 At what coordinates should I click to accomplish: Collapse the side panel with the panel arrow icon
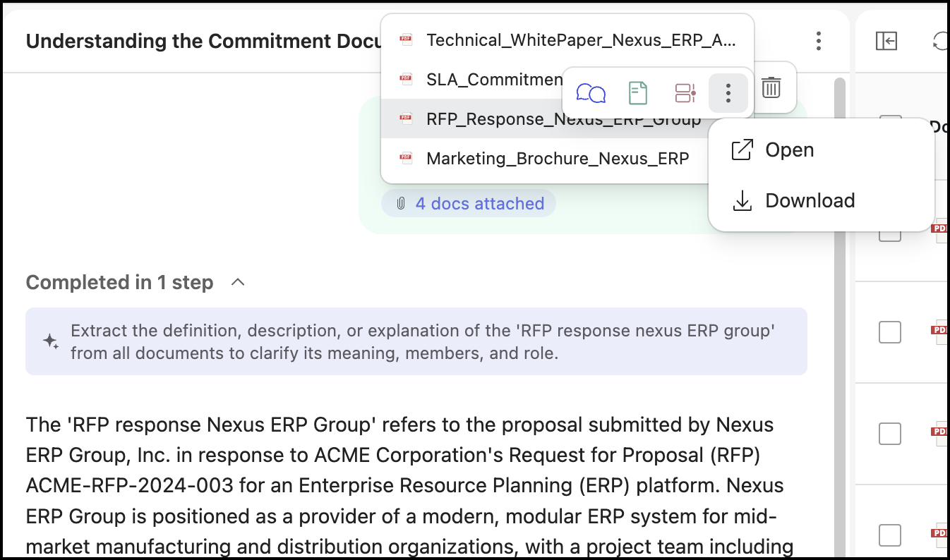[886, 41]
